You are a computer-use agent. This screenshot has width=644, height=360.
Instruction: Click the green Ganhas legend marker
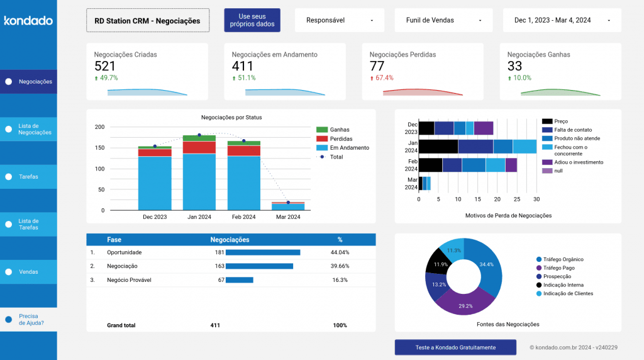[x=322, y=130]
